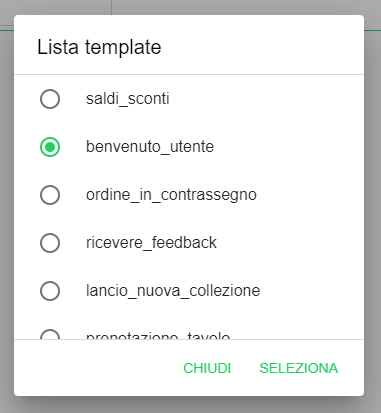
Task: Select the saldi_sconti radio button
Action: (x=50, y=99)
